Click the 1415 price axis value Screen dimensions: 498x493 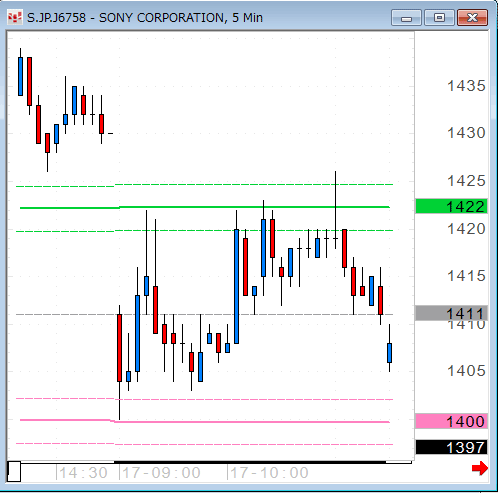(x=466, y=276)
